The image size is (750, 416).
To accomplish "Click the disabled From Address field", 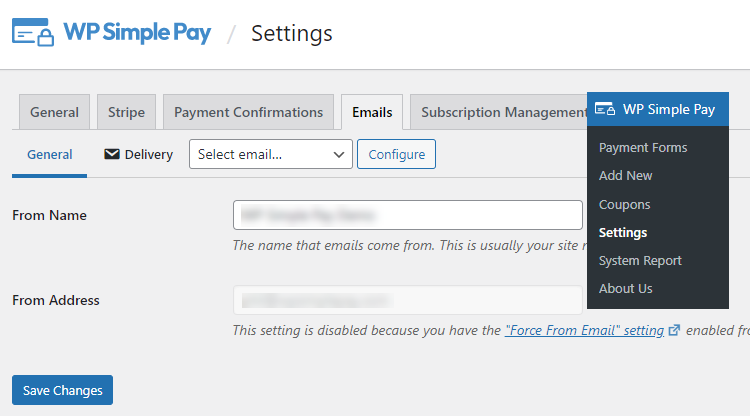I will 407,300.
